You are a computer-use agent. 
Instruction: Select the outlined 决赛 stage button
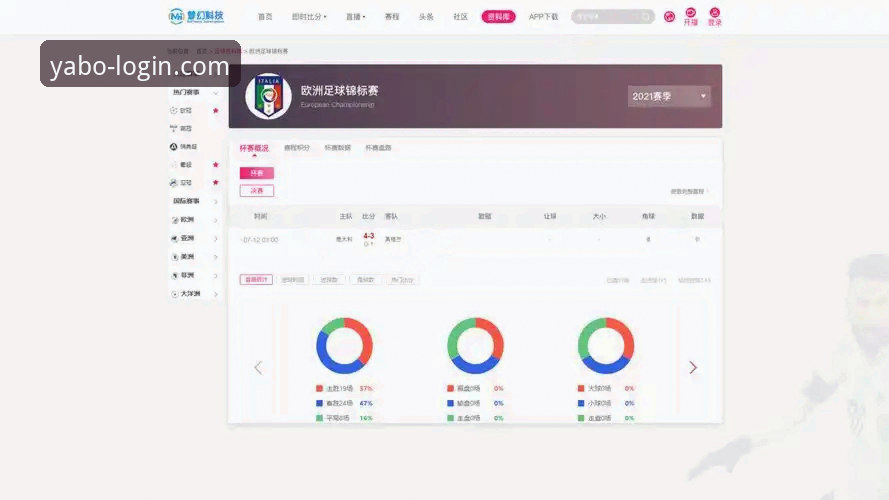257,190
